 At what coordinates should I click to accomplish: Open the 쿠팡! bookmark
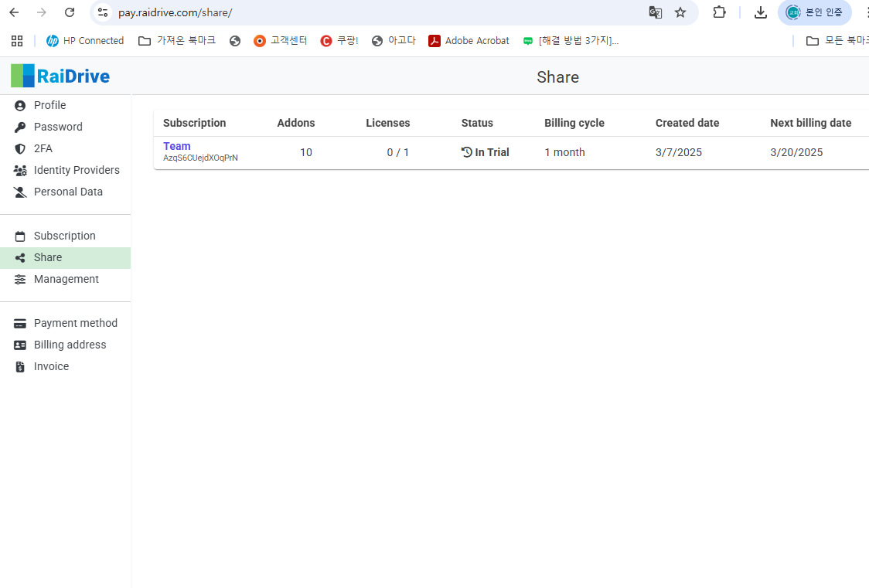pyautogui.click(x=339, y=40)
